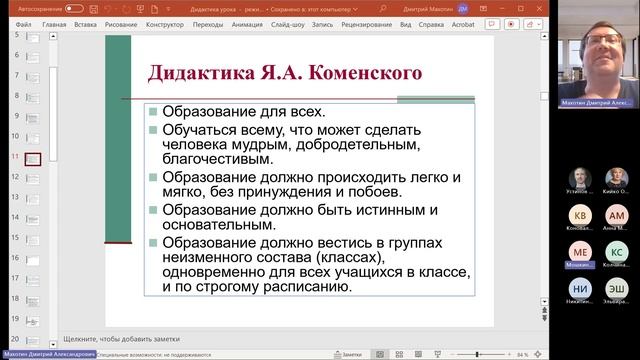Select slide 14 thumbnail

click(x=33, y=220)
